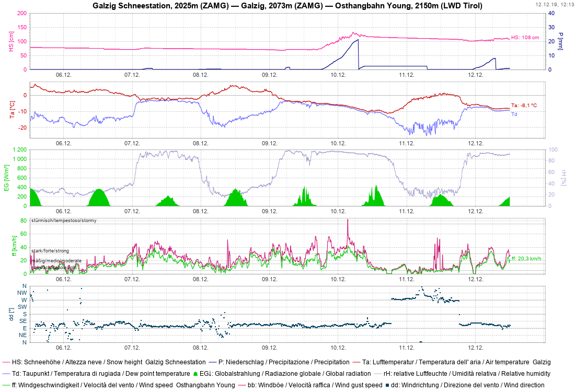
Task: Click the HS [cm] axis title
Action: coord(11,41)
